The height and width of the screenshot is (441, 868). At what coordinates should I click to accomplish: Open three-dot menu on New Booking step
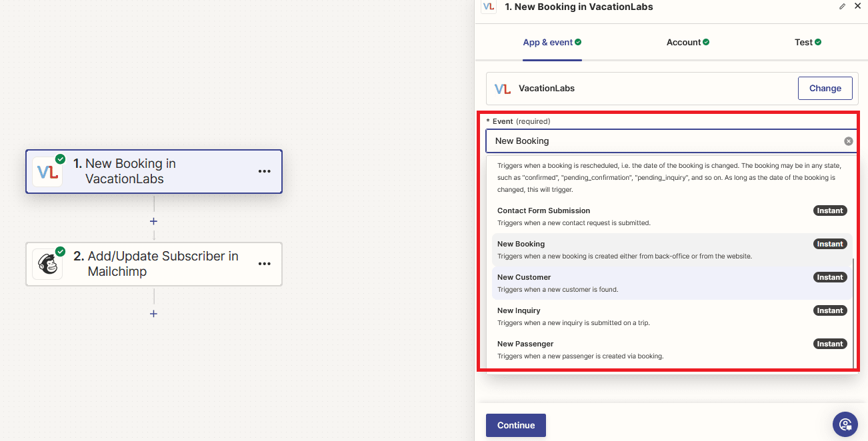[x=265, y=171]
